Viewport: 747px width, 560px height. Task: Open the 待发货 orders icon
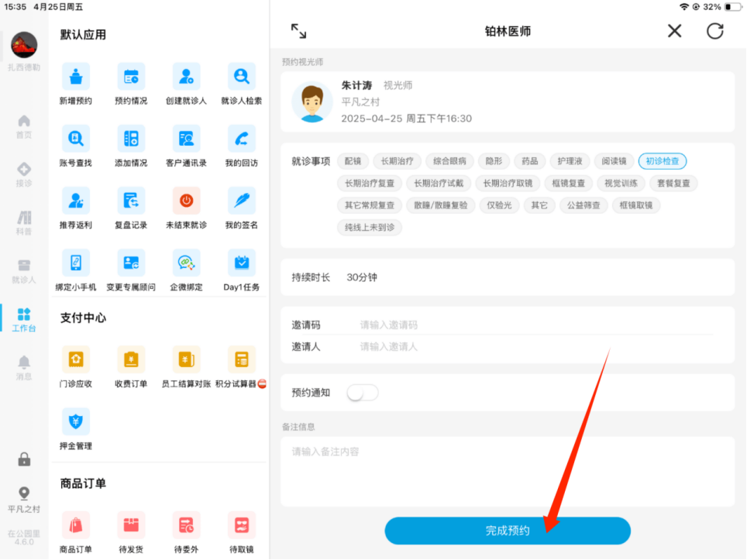click(x=131, y=525)
